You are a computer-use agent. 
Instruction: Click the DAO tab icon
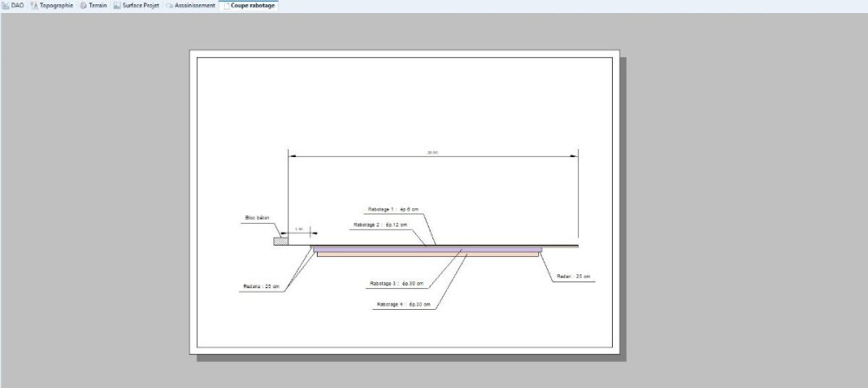(x=5, y=5)
